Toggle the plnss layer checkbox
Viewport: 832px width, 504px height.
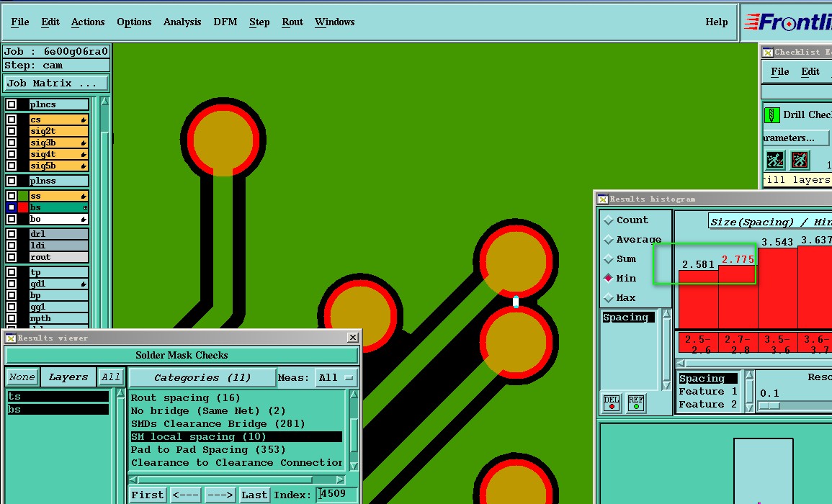pos(11,181)
